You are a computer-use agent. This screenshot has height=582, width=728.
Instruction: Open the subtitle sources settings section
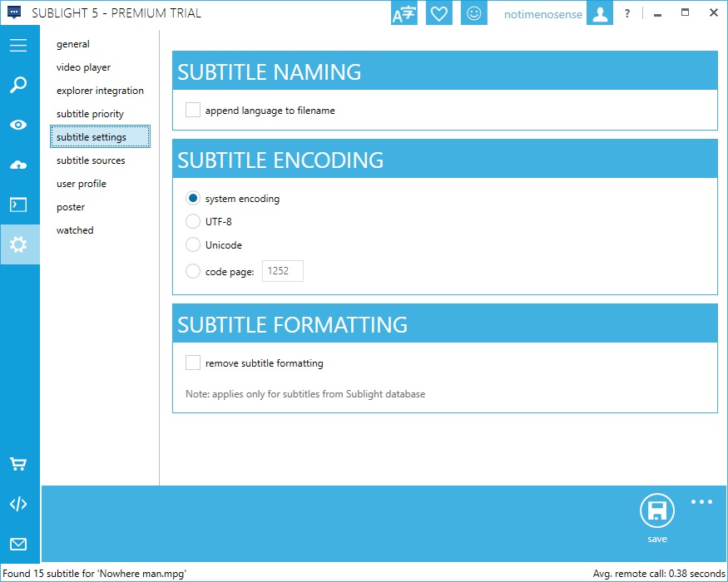(x=91, y=160)
